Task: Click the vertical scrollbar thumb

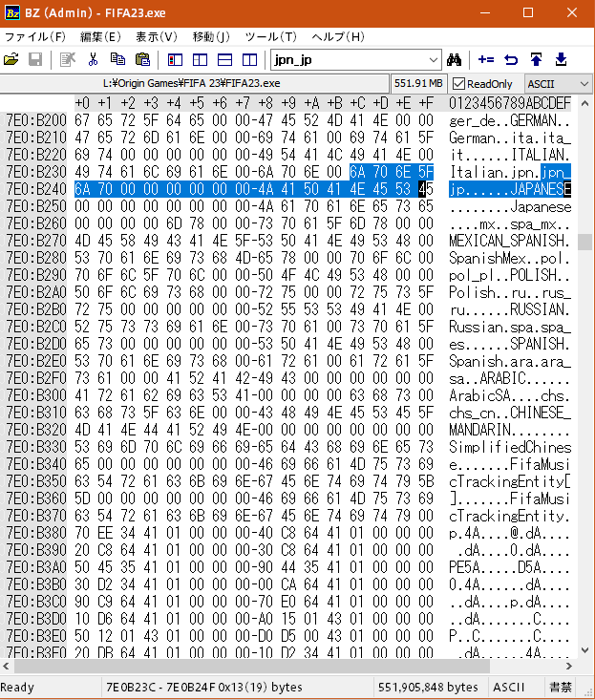Action: [585, 243]
